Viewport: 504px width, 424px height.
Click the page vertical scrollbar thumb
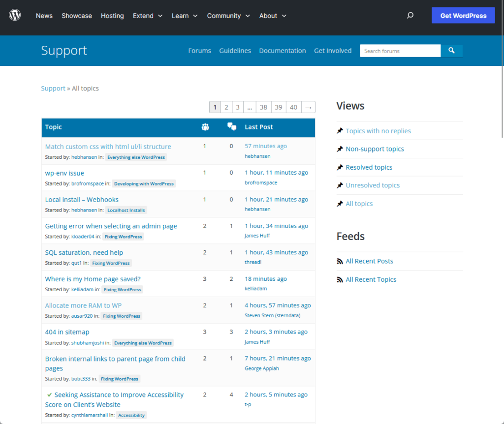502,69
